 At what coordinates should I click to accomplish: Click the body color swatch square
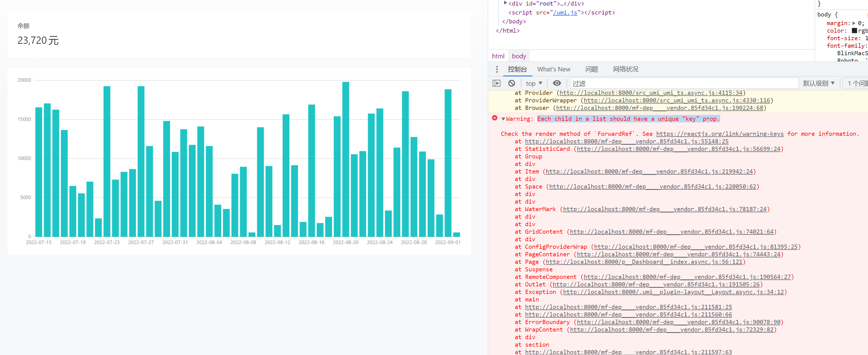click(854, 31)
